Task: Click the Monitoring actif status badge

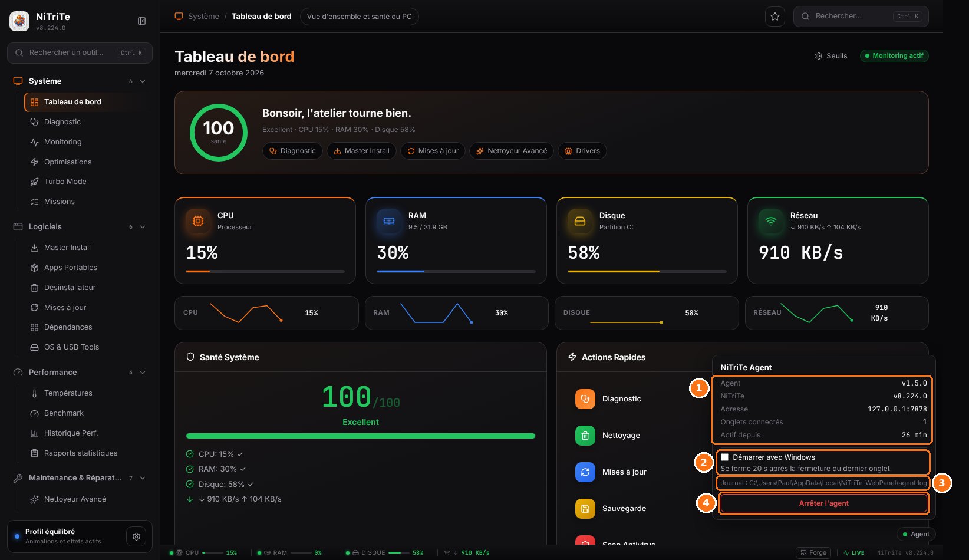Action: click(x=894, y=56)
